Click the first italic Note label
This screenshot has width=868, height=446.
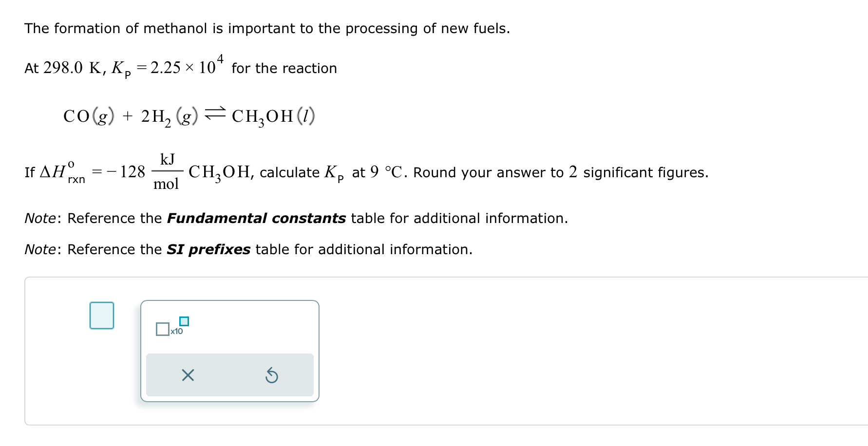click(40, 218)
